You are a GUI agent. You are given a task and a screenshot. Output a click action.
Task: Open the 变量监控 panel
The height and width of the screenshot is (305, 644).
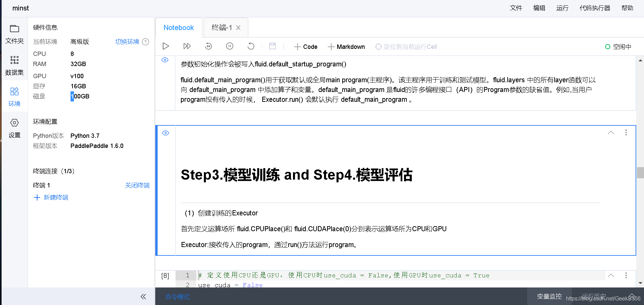(x=549, y=296)
